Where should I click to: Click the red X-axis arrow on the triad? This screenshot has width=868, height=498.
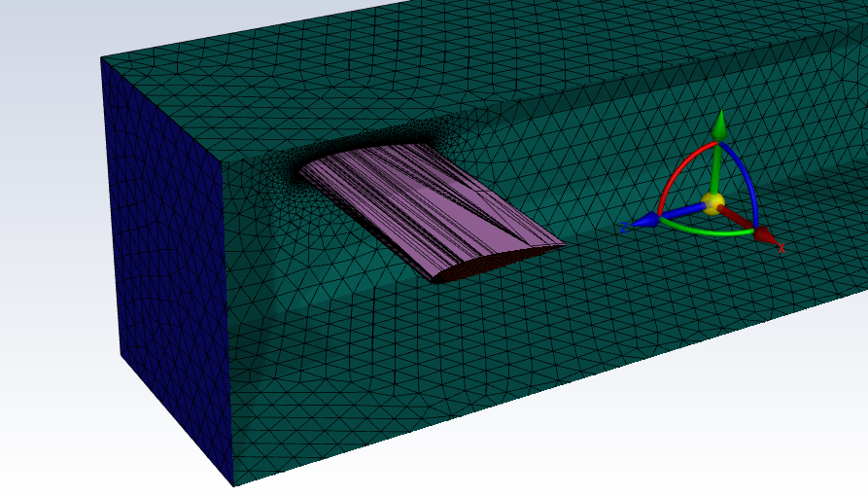pyautogui.click(x=763, y=233)
